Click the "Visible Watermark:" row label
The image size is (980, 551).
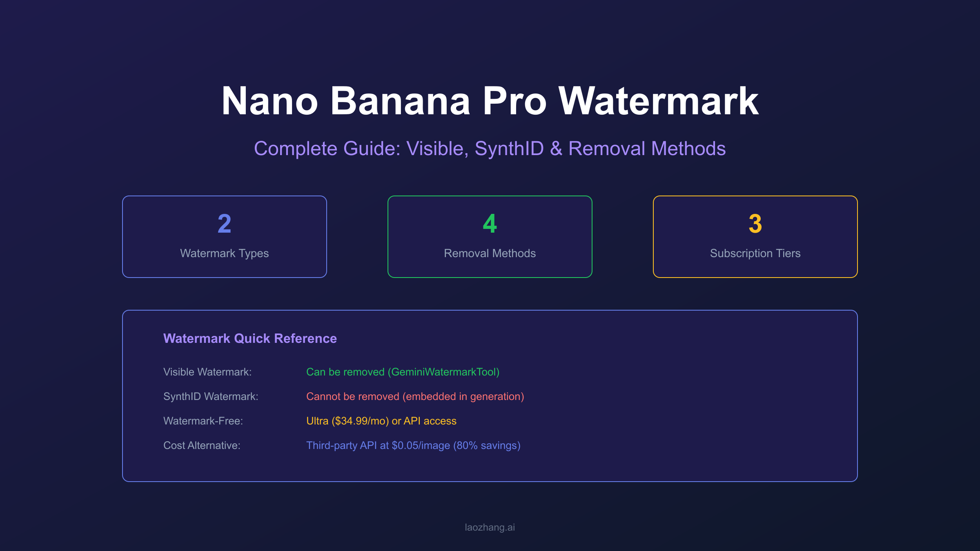tap(207, 372)
